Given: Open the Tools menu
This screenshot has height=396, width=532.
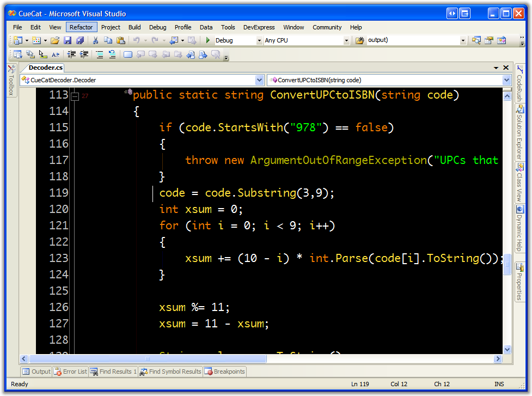Looking at the screenshot, I should [x=228, y=27].
